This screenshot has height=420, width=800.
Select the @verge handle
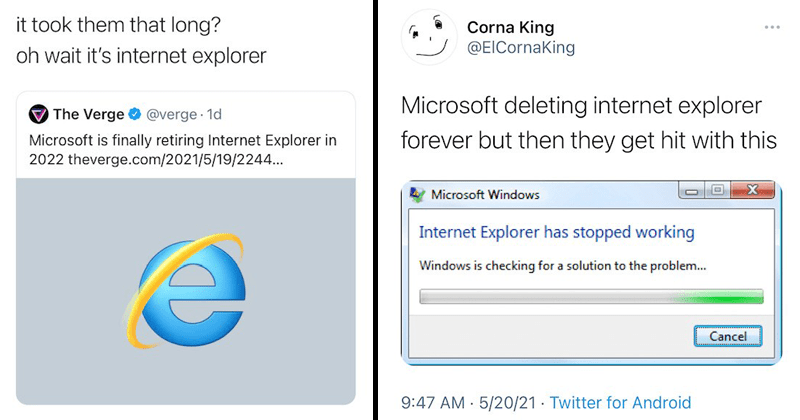click(171, 114)
